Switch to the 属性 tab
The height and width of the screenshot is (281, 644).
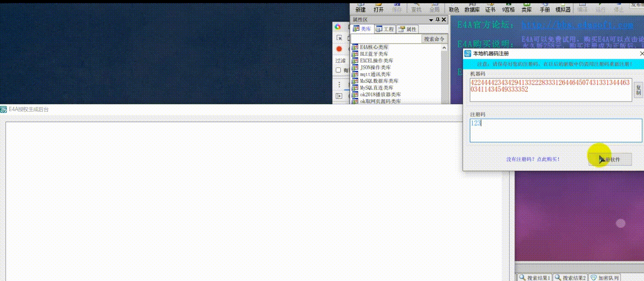(x=407, y=29)
